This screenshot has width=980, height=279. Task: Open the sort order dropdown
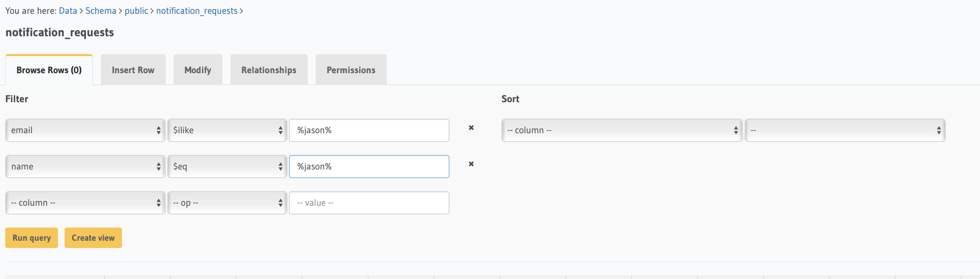coord(845,131)
